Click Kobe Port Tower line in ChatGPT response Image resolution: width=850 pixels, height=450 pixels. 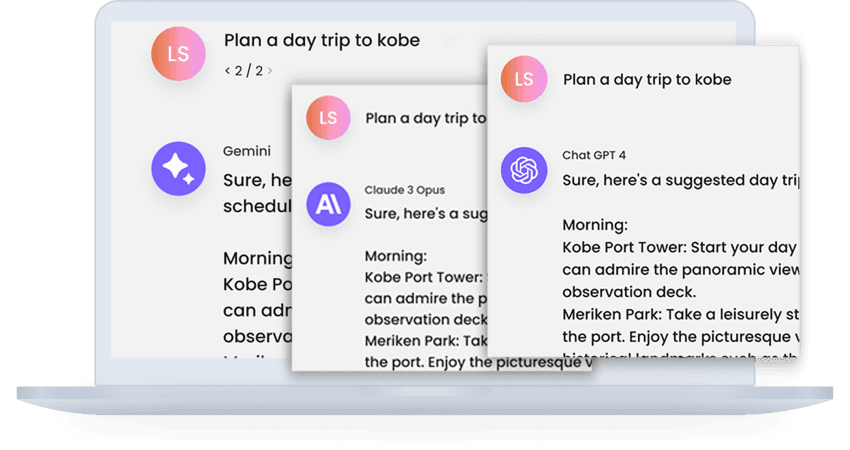pyautogui.click(x=678, y=247)
